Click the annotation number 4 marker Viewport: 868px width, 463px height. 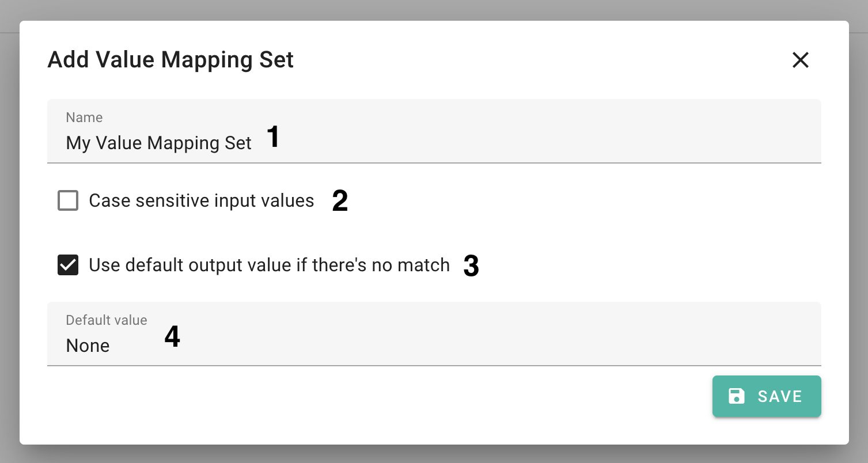(172, 337)
